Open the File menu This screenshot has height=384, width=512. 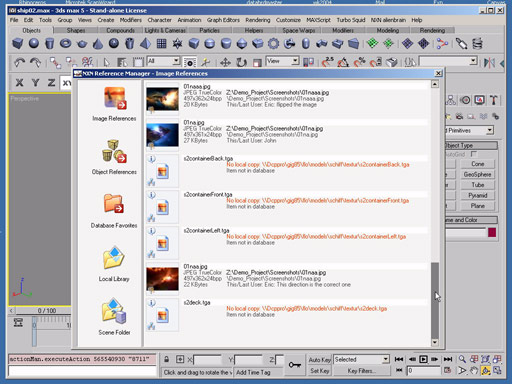coord(14,20)
